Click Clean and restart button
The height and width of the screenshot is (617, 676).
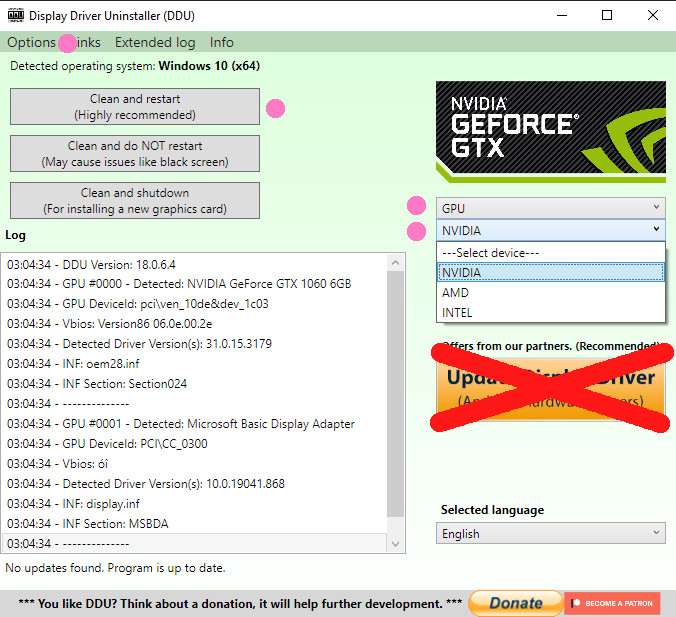(x=135, y=106)
